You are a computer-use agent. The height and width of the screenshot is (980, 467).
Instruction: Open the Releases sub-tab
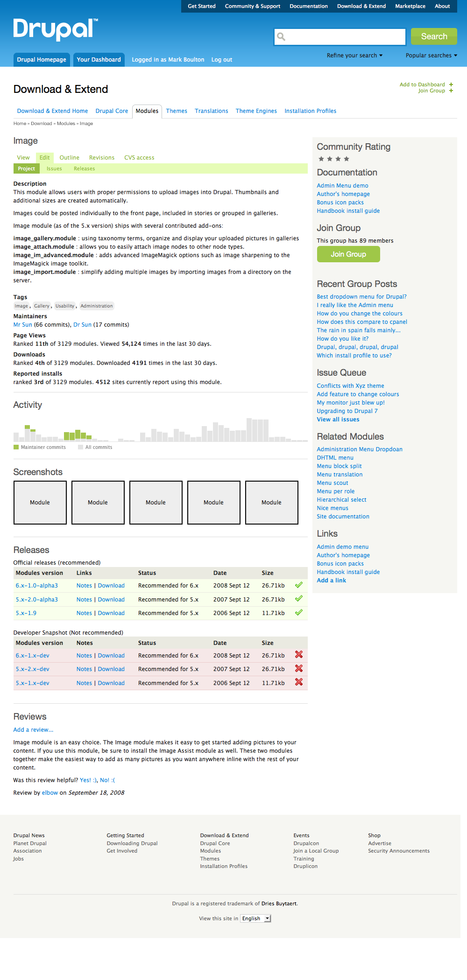pyautogui.click(x=85, y=168)
